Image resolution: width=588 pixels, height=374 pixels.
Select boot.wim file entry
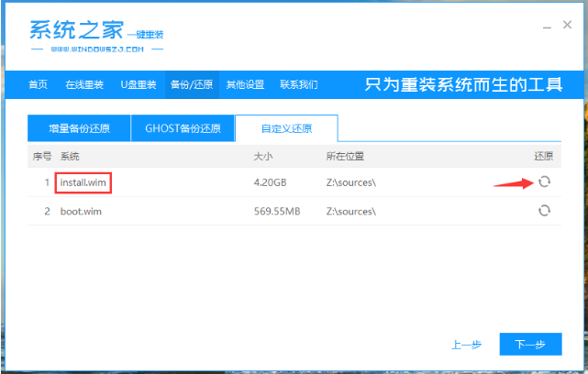81,210
